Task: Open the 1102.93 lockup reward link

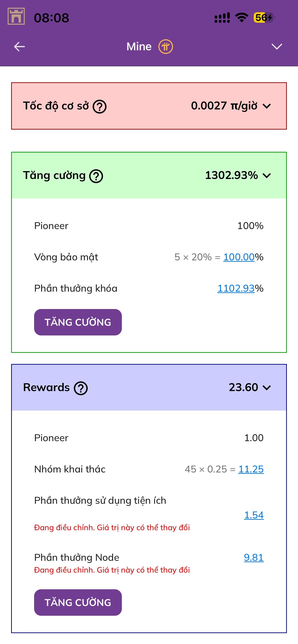Action: (236, 288)
